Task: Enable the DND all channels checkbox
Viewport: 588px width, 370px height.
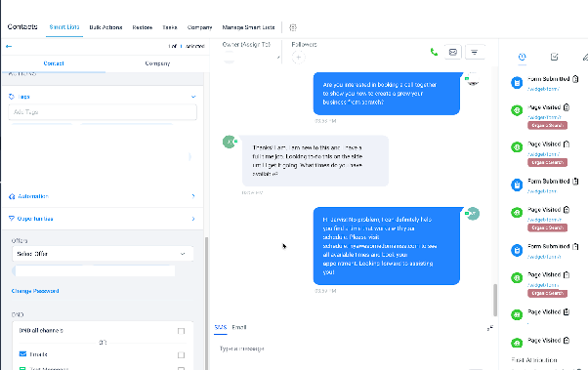Action: pos(181,331)
